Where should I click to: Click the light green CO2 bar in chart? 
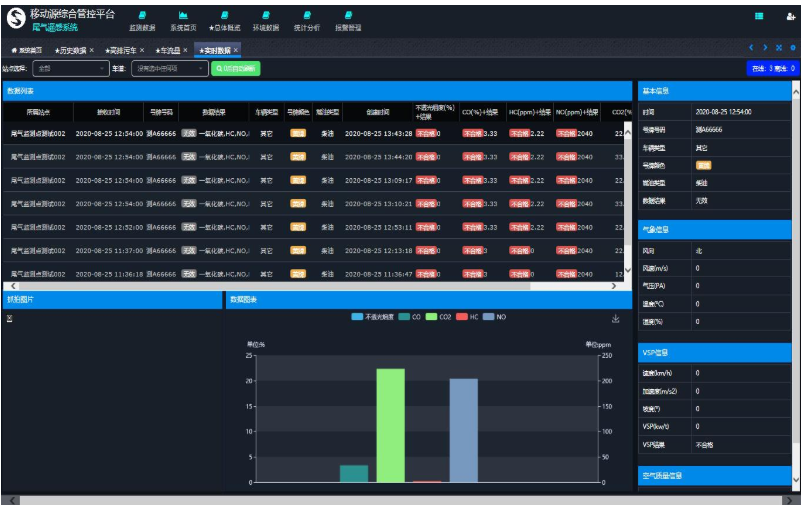point(390,425)
